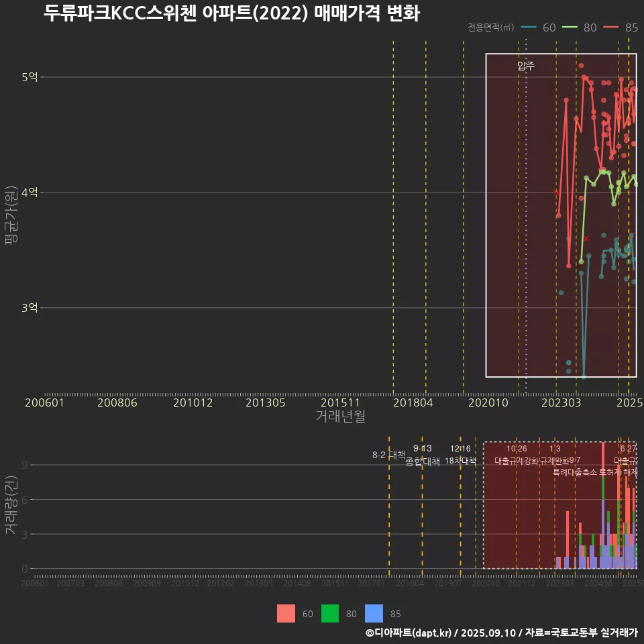This screenshot has height=644, width=644.
Task: Click the 특례대출축소 policy label
Action: pos(575,472)
